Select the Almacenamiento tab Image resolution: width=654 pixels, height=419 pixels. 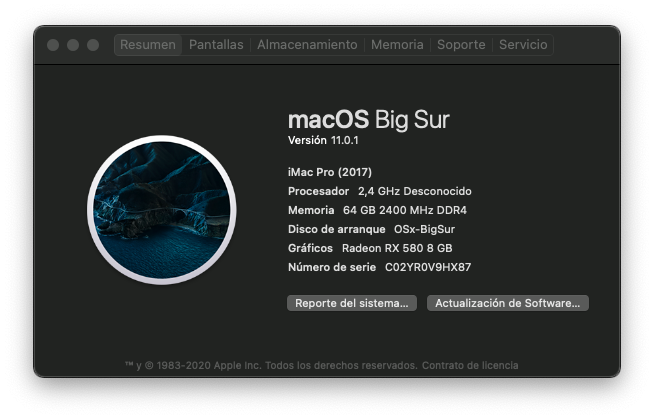(x=307, y=45)
